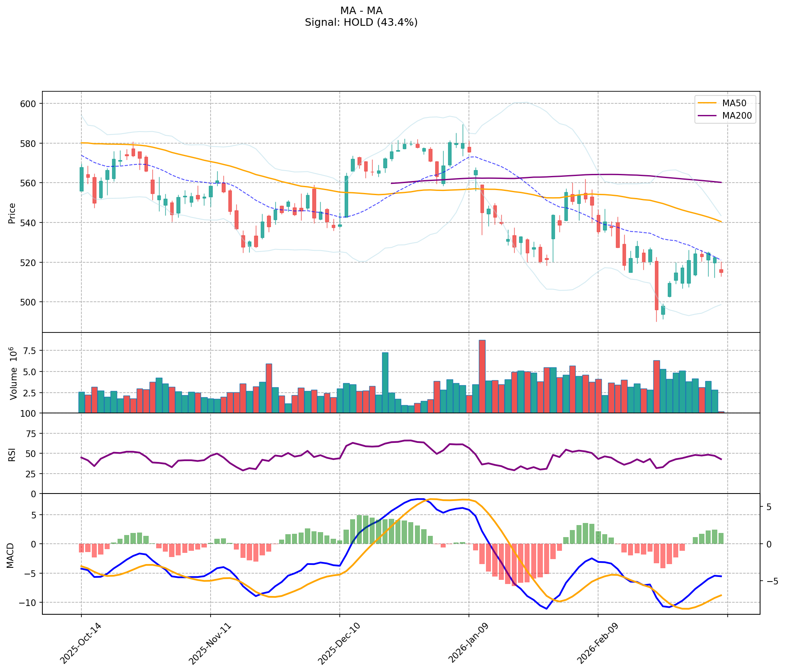Click the chart title MA - MA
Viewport: 785px width, 672px height.
(x=361, y=11)
